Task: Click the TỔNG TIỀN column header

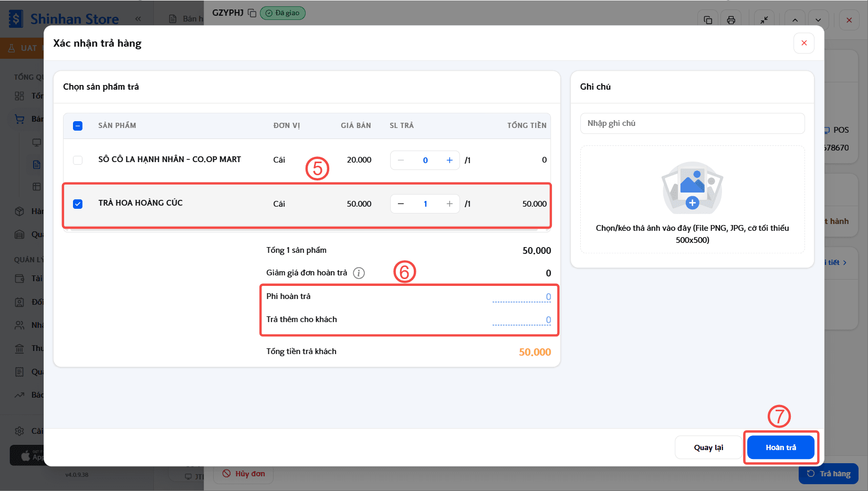Action: [527, 125]
